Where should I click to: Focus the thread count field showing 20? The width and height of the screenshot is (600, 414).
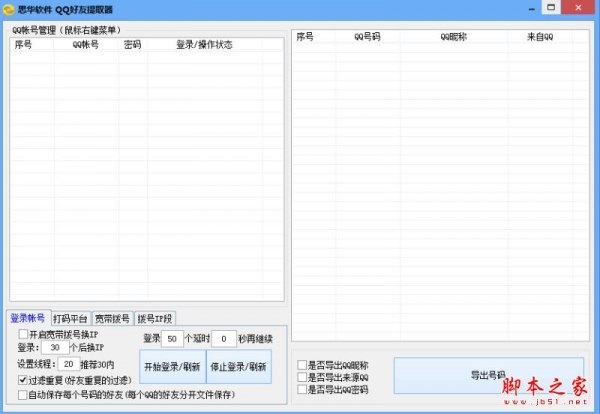click(68, 364)
